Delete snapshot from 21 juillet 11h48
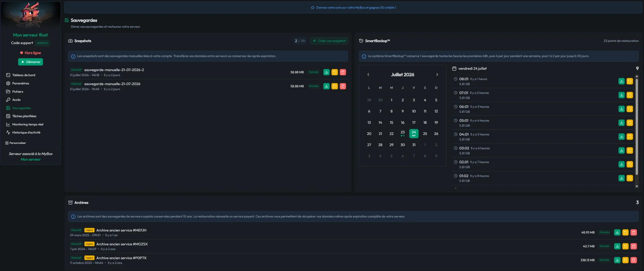This screenshot has height=271, width=644. (x=343, y=86)
